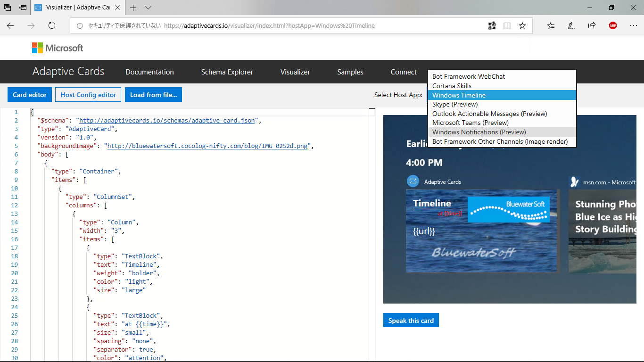Click the Microsoft logo
Viewport: 644px width, 362px height.
[x=58, y=48]
